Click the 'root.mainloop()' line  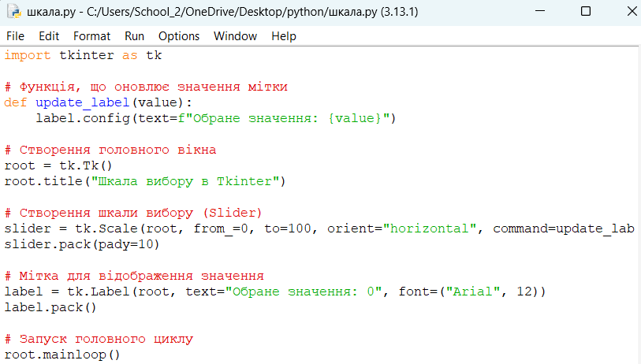point(62,355)
